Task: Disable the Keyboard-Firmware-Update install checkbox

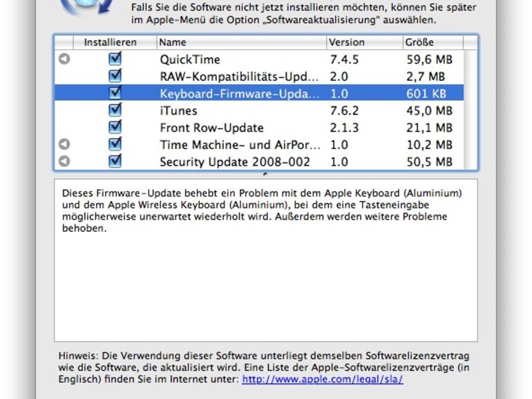Action: [x=115, y=93]
